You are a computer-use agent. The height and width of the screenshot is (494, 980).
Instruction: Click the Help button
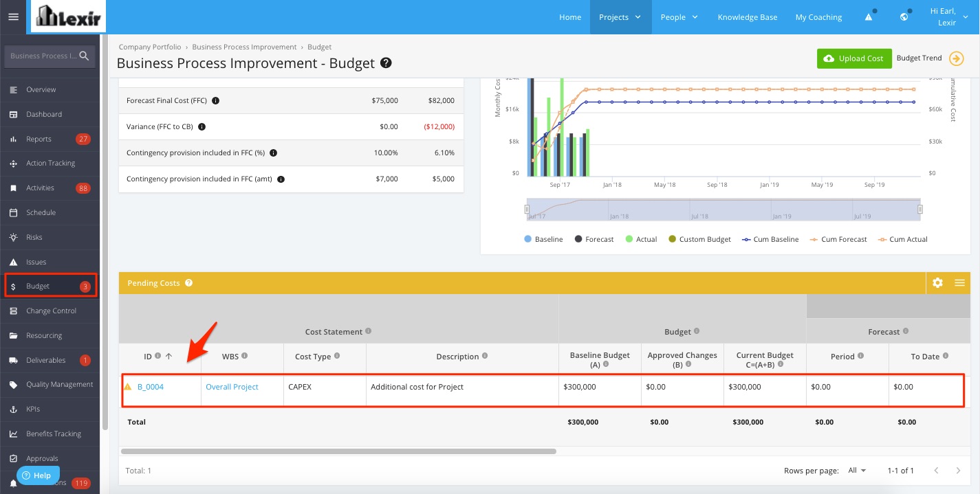coord(38,475)
